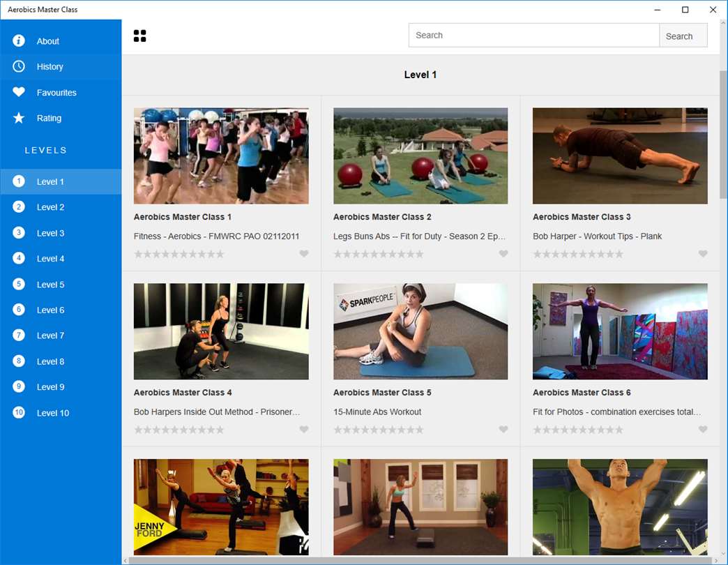Click the Favourites heart icon in sidebar
Screen dimensions: 728x565
click(19, 92)
